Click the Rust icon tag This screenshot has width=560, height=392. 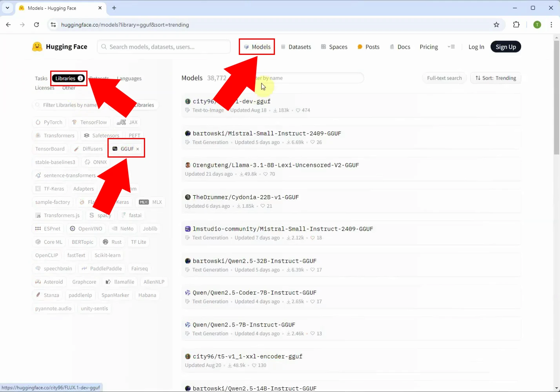click(112, 242)
